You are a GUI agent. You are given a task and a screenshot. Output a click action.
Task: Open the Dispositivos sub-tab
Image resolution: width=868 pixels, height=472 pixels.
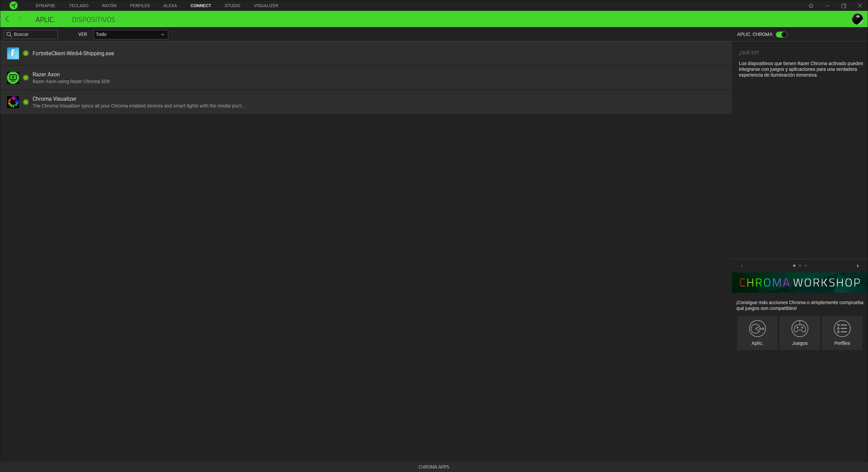pos(93,19)
